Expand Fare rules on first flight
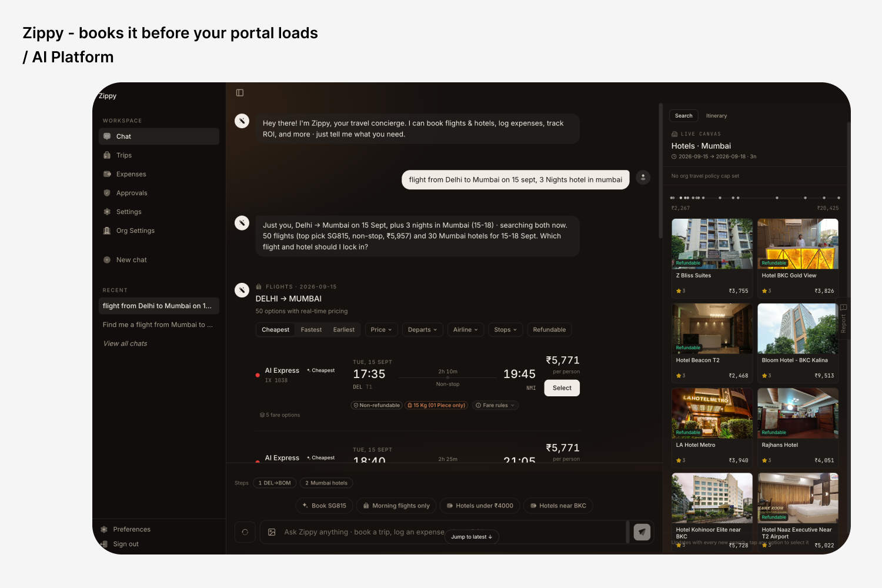 (x=495, y=405)
